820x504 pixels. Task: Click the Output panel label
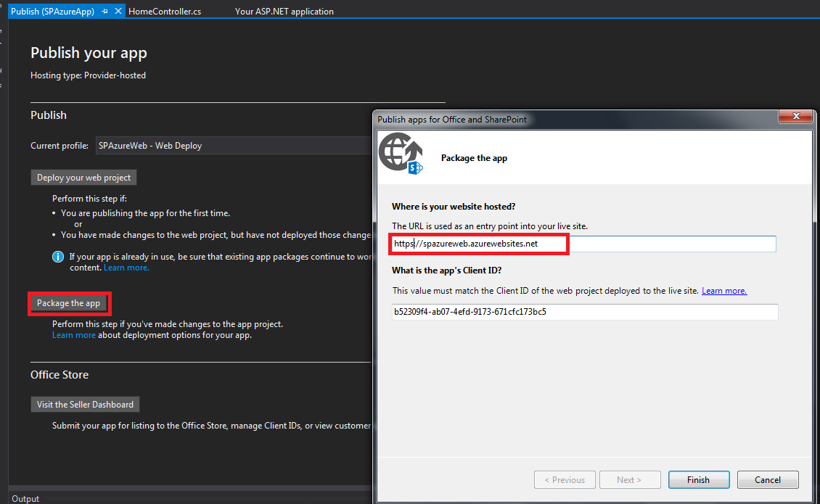click(x=25, y=498)
